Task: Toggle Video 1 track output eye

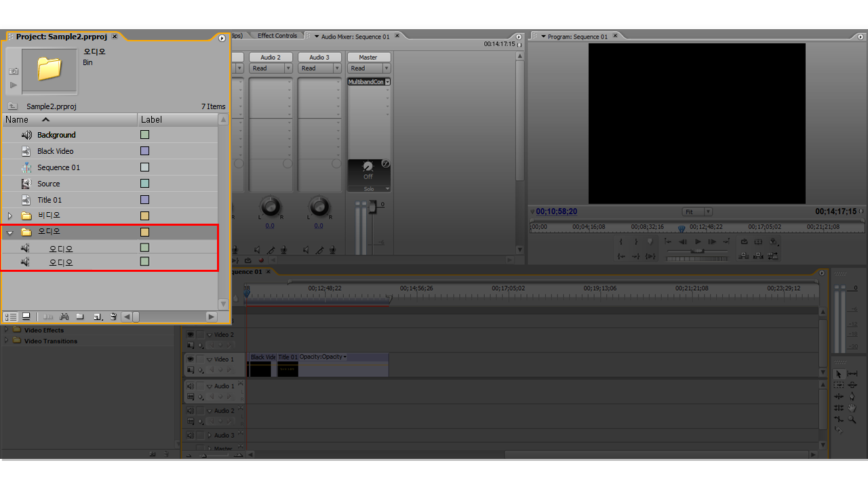Action: (191, 359)
